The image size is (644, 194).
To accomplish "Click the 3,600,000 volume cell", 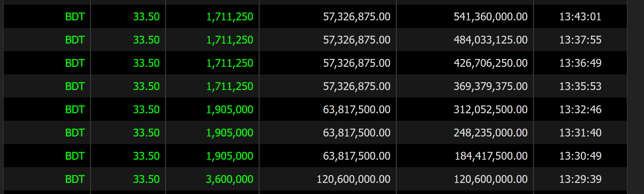I will point(229,179).
